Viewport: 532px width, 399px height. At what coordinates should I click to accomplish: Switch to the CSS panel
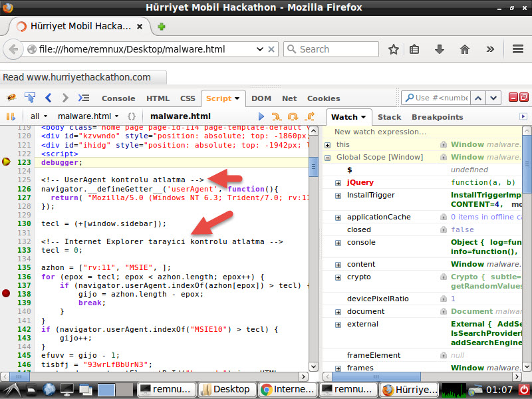tap(188, 98)
